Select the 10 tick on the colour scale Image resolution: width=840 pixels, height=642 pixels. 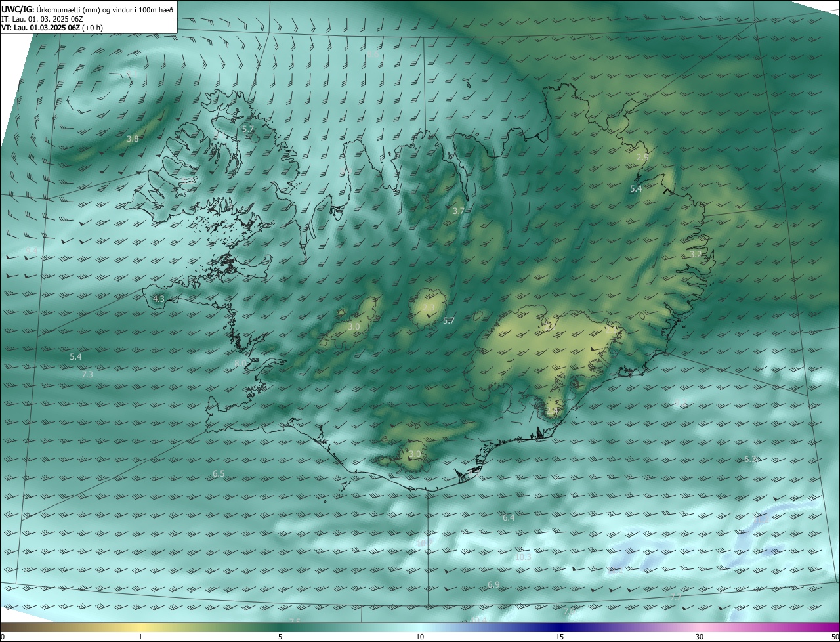tap(420, 637)
